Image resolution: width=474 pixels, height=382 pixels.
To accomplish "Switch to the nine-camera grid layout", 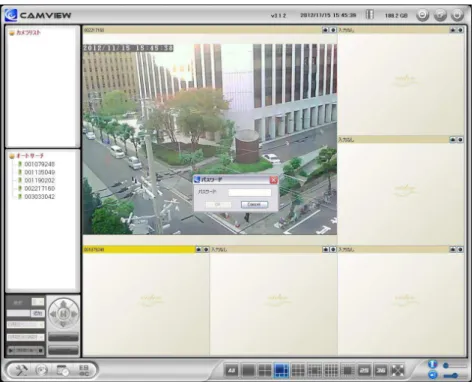I will pos(298,370).
